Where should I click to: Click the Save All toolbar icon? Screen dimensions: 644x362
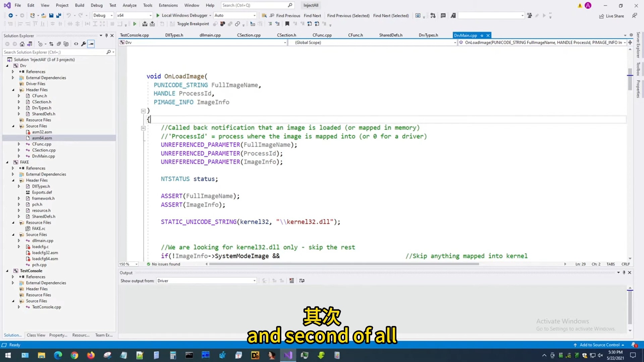pyautogui.click(x=59, y=15)
